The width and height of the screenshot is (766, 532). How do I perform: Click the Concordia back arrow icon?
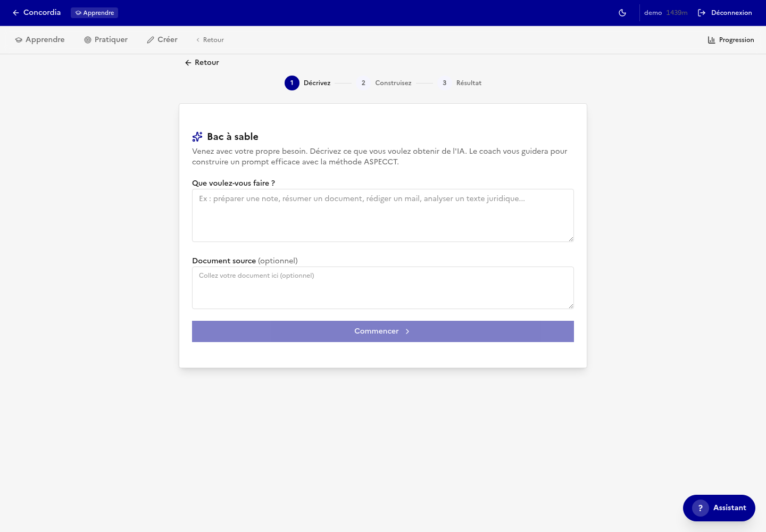[16, 13]
